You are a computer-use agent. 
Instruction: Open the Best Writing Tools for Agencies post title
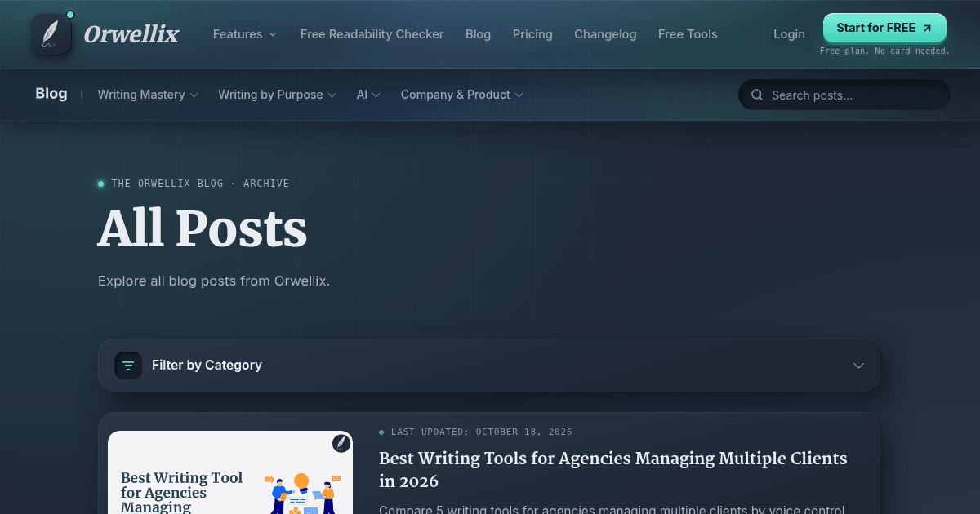coord(613,470)
